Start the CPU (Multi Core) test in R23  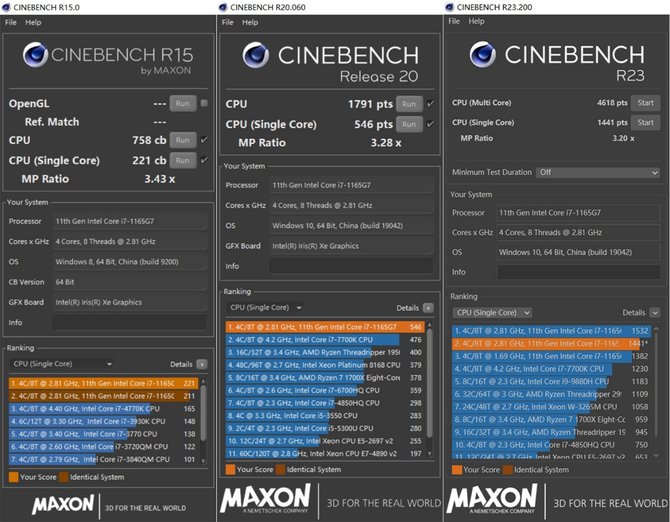coord(645,103)
